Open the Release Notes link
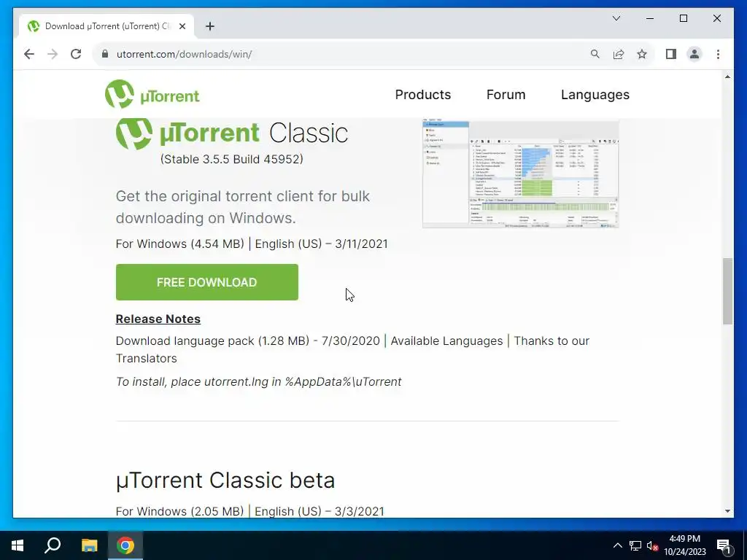The image size is (747, 560). tap(158, 319)
